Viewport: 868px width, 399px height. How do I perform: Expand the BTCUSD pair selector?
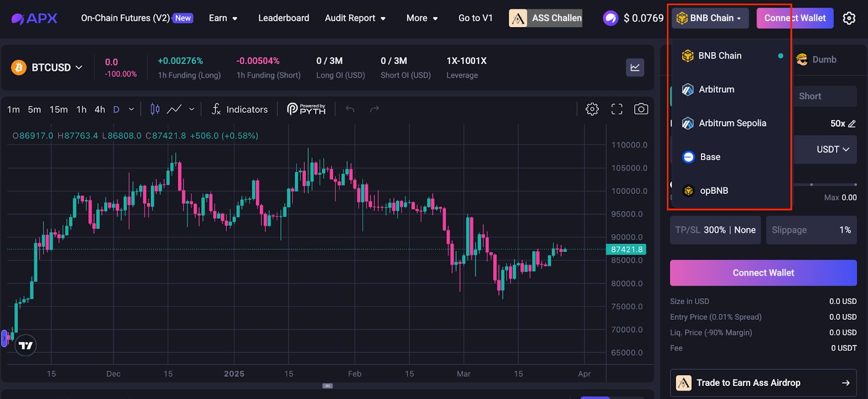click(x=47, y=67)
